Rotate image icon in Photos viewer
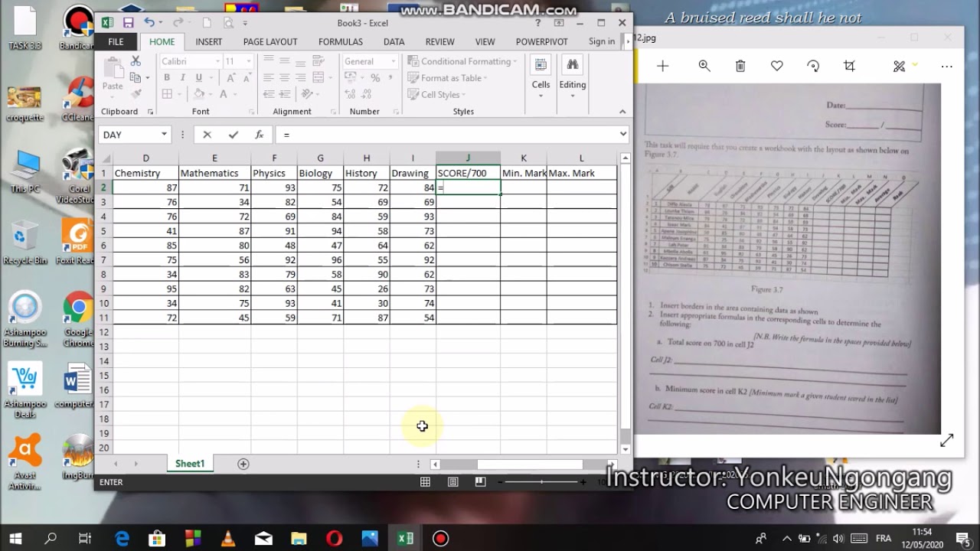Screen dimensions: 980x551 [813, 67]
